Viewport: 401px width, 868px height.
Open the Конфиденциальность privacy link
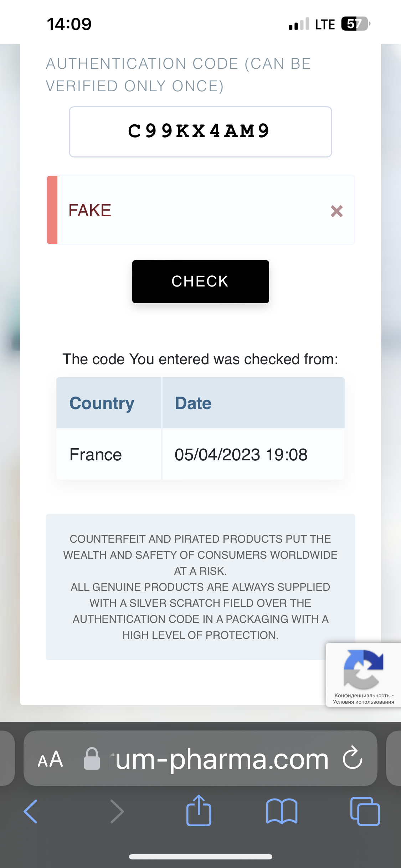(362, 696)
